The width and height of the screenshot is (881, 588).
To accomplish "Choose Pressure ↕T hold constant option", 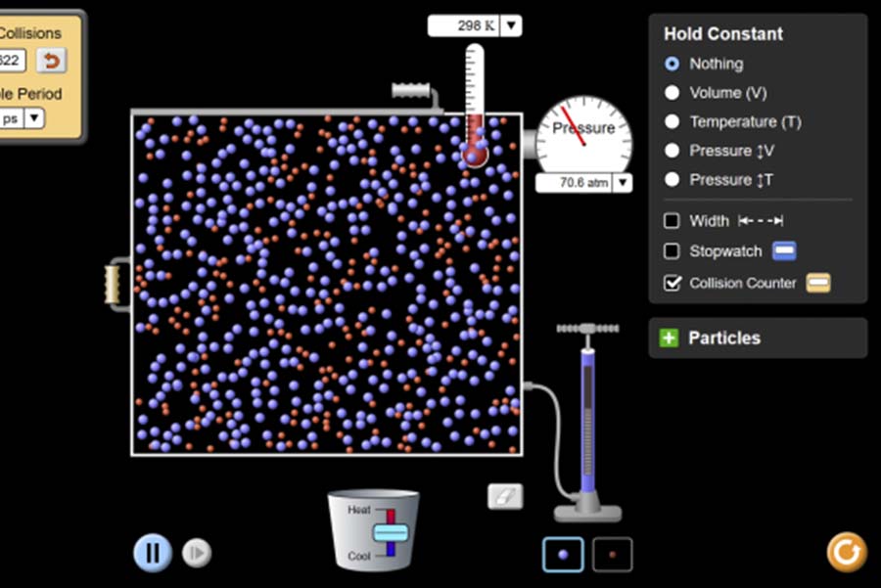I will 672,180.
